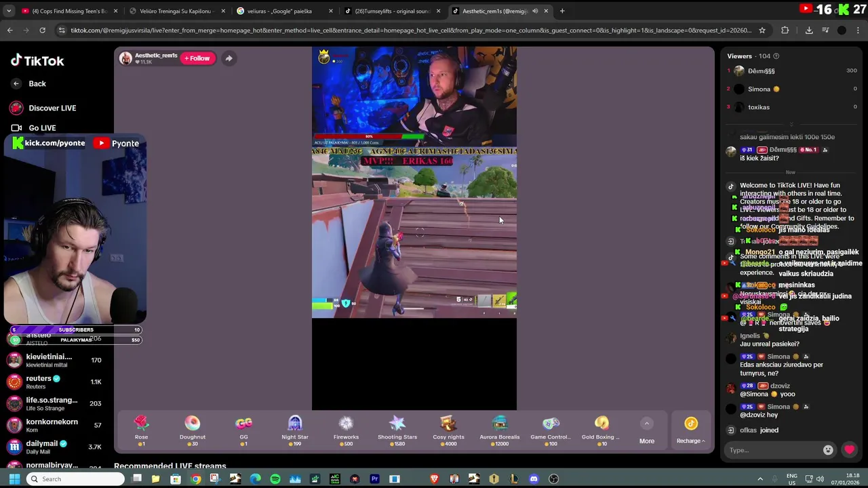The width and height of the screenshot is (868, 488).
Task: Close the Aesthetic_rem1s browser tab
Action: pos(546,11)
